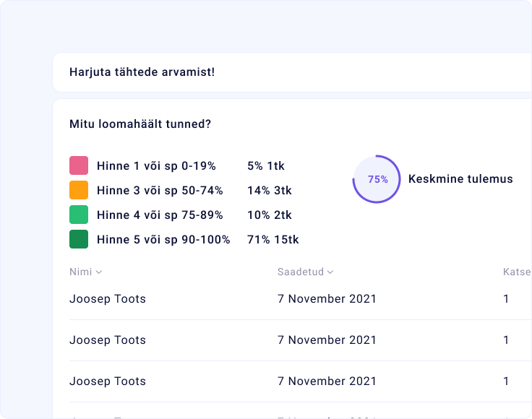Sort the table by the Nimi column

(85, 272)
